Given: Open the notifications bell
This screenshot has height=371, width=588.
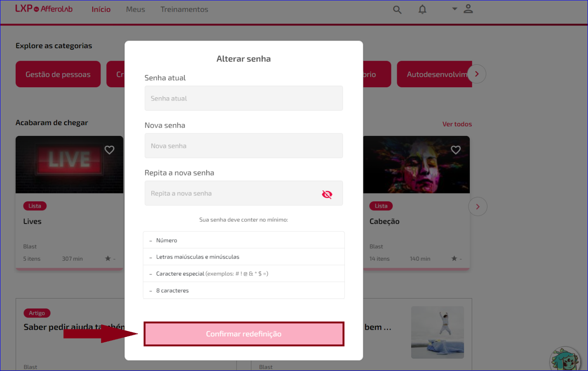Looking at the screenshot, I should click(x=422, y=9).
